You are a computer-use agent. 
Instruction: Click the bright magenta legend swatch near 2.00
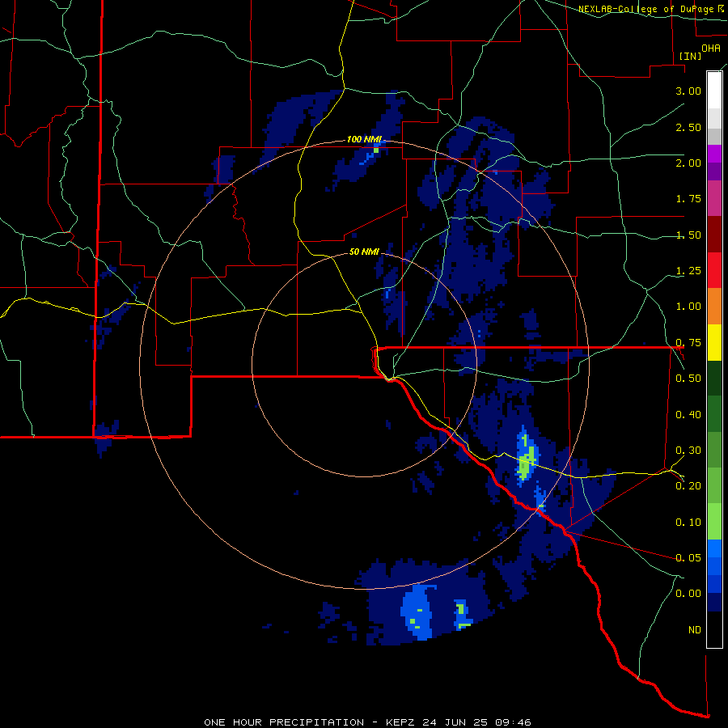point(714,154)
